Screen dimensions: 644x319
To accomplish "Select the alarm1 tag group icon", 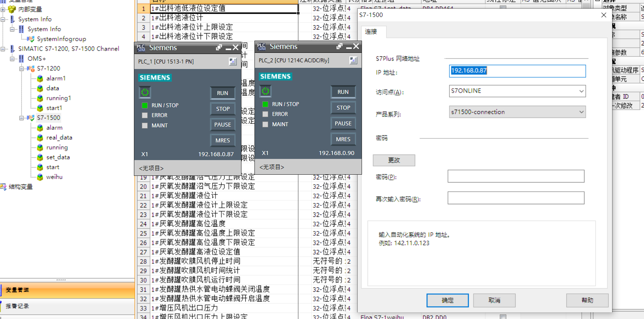I will [40, 78].
